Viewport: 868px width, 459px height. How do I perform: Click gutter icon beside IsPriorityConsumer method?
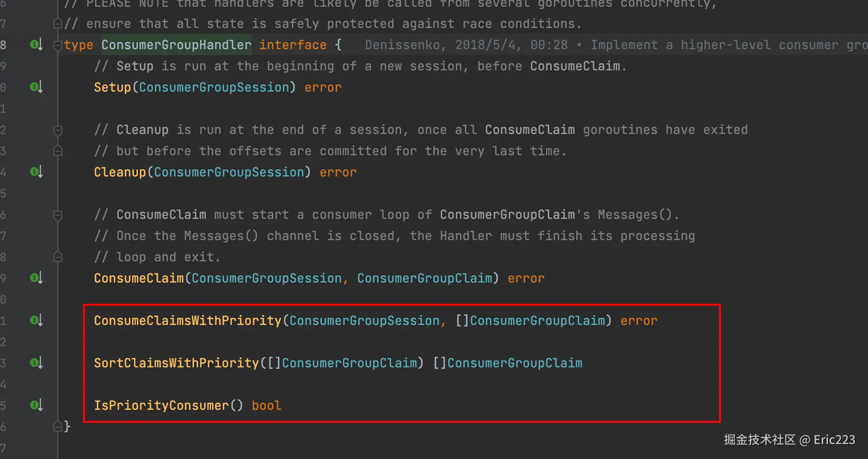tap(36, 405)
